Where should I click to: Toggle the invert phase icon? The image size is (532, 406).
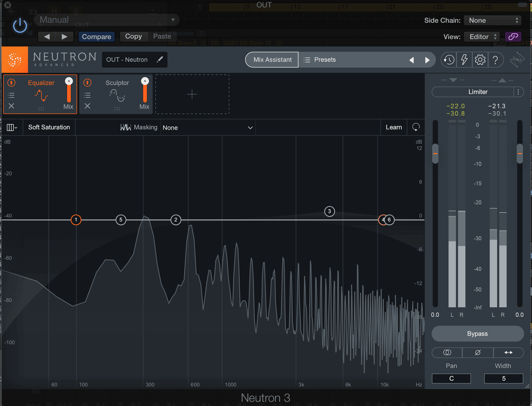478,352
